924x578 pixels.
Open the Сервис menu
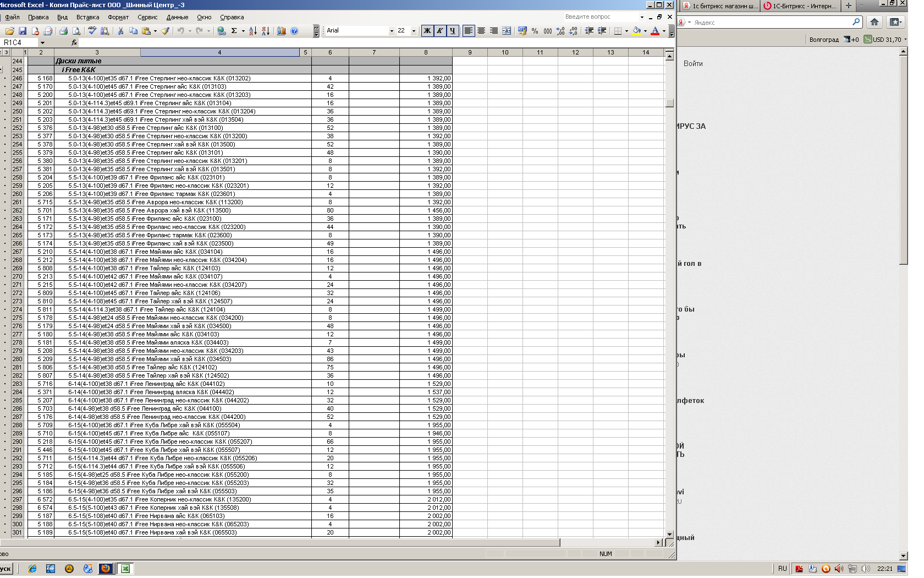[147, 17]
